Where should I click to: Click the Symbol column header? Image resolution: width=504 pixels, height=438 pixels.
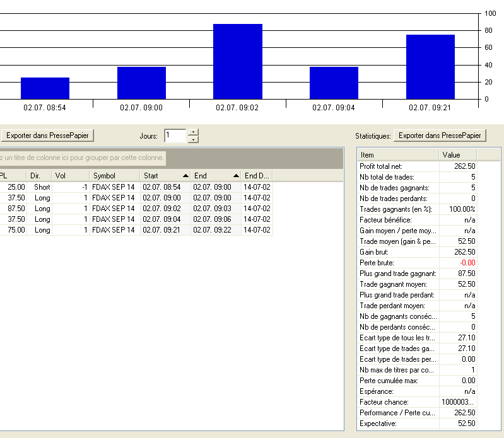114,176
